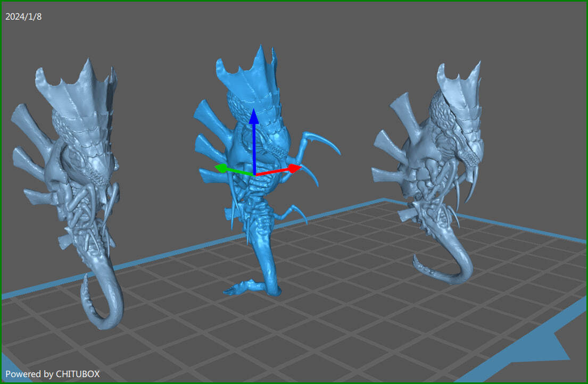This screenshot has width=588, height=384.
Task: Click the 2024/1/8 date label
Action: pos(23,16)
